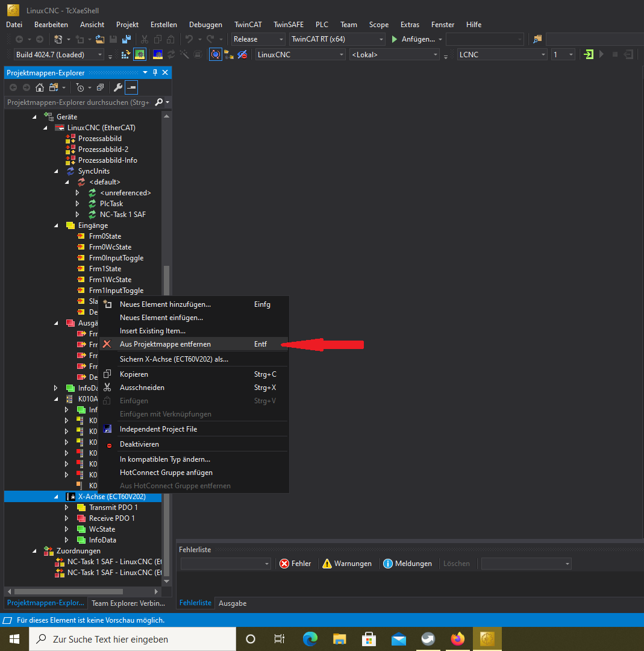Choose Aus Projektmappe entfernen in context menu
The width and height of the screenshot is (644, 651).
tap(193, 344)
